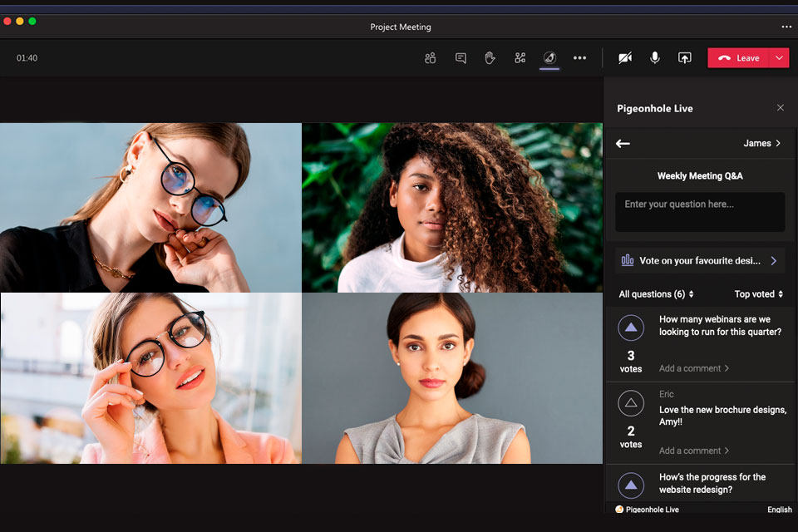The image size is (798, 532).
Task: Click 'How many webinars' question text
Action: pos(720,325)
